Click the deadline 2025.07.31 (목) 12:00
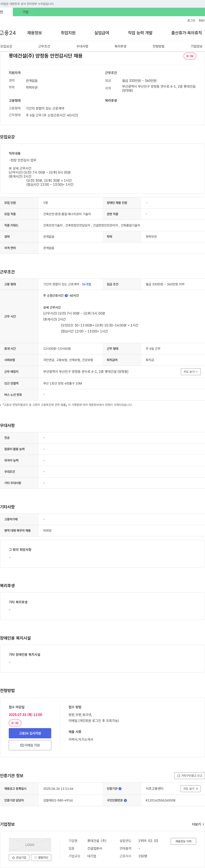Viewport: 205px width, 868px height. (25, 714)
